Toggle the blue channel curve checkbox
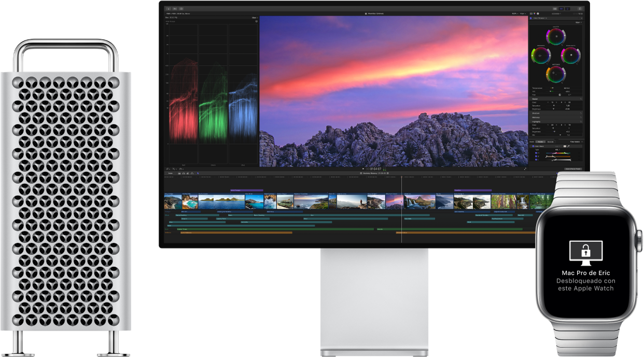The height and width of the screenshot is (357, 644). 536,160
